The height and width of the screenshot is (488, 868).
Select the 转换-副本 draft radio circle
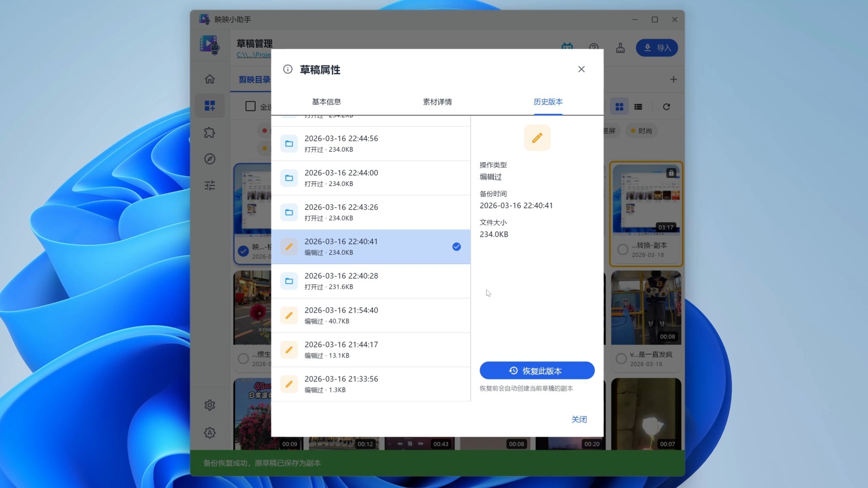(x=623, y=249)
